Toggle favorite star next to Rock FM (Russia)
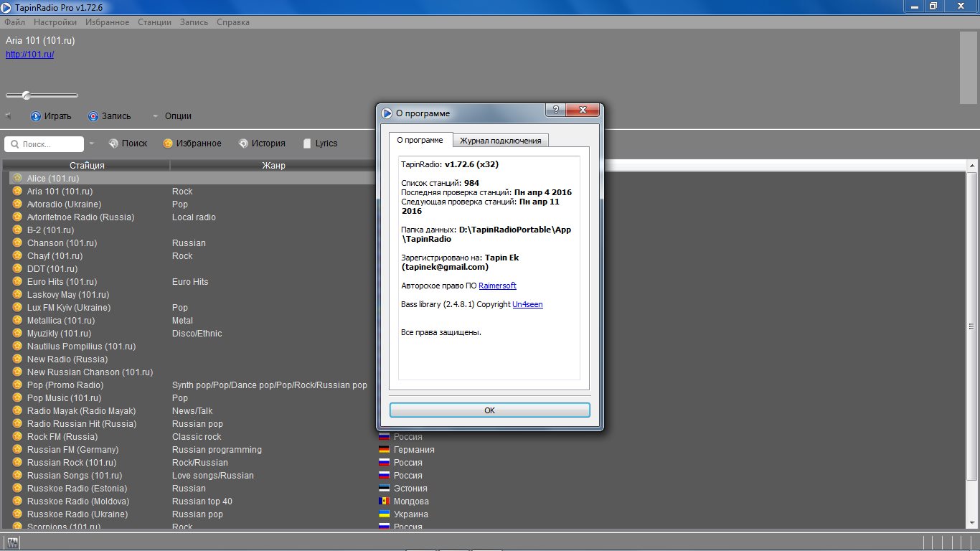980x551 pixels. 17,437
